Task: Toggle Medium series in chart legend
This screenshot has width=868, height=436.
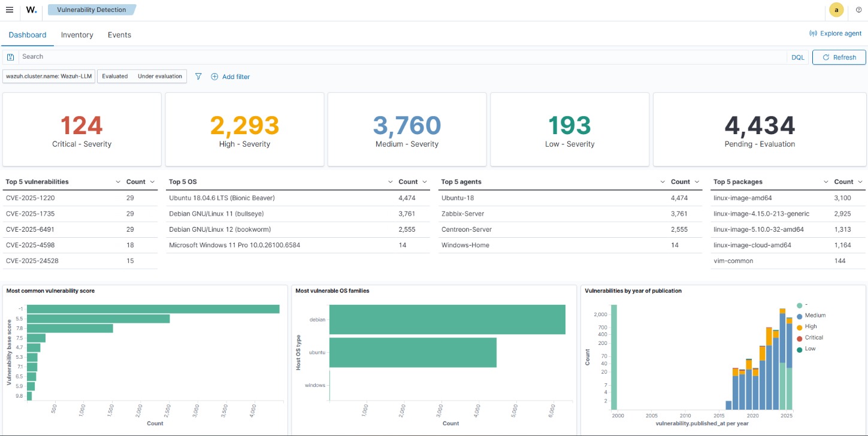Action: [x=815, y=316]
